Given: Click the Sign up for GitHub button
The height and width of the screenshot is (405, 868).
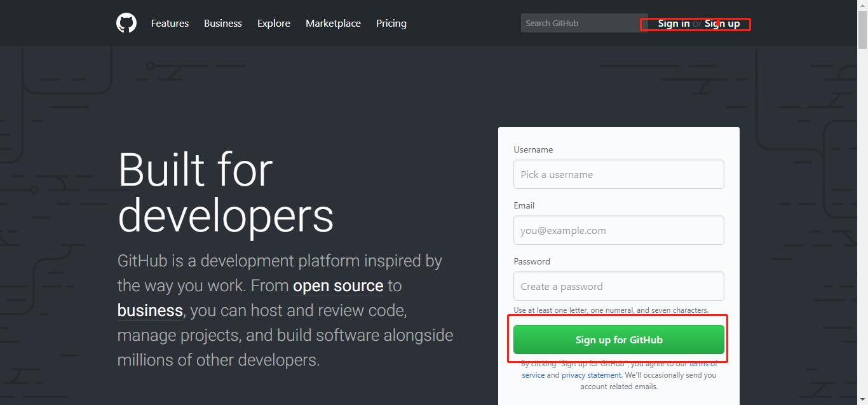Looking at the screenshot, I should (x=619, y=340).
